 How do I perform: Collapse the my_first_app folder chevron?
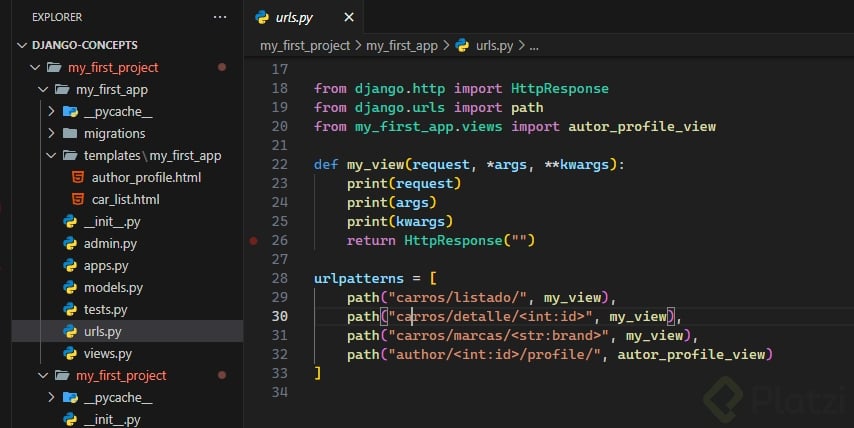[43, 89]
